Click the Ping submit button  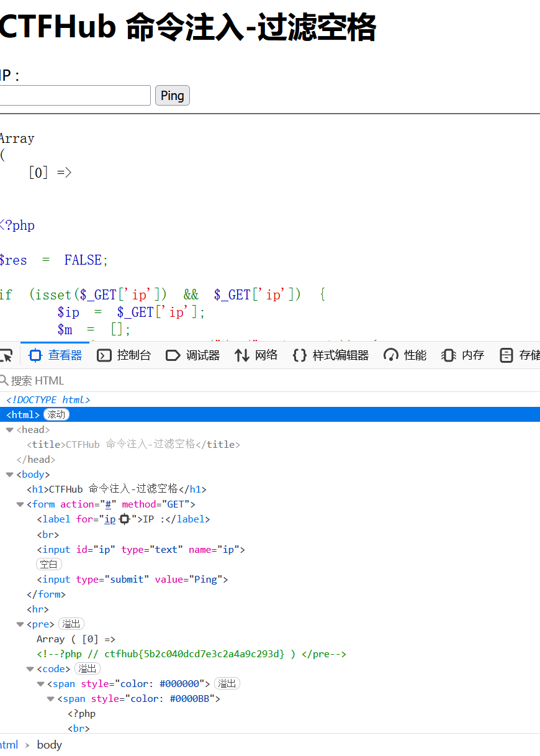click(173, 96)
